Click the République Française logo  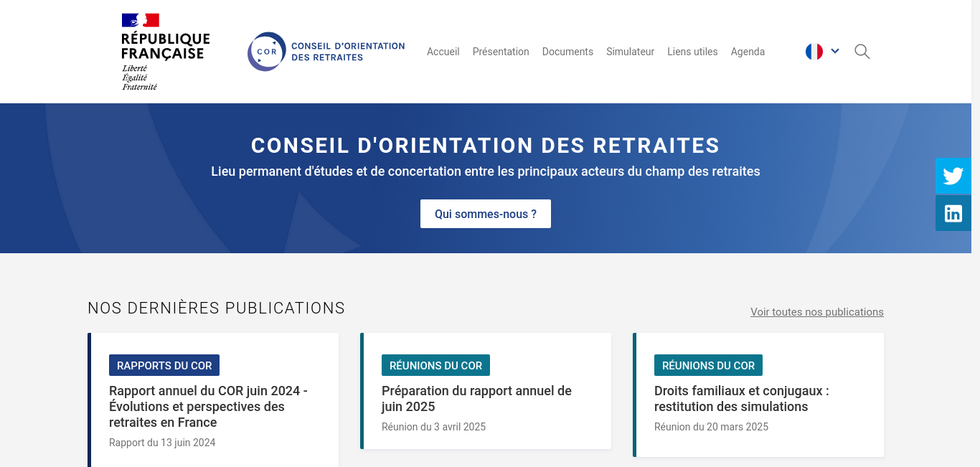[x=166, y=52]
